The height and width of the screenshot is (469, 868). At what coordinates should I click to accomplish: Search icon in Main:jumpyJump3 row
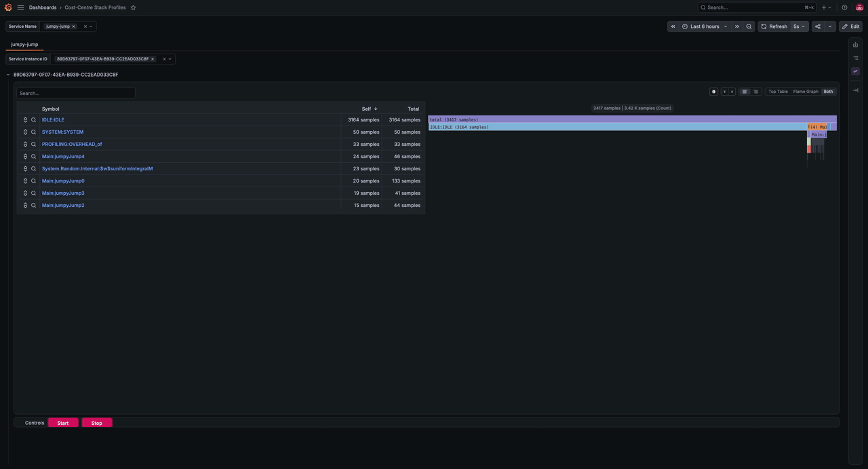33,193
